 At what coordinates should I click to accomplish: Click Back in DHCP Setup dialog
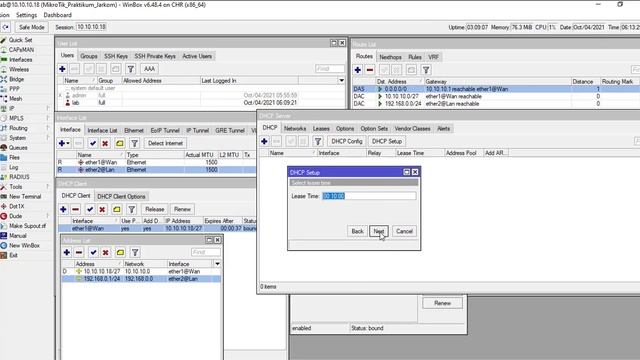pos(357,231)
